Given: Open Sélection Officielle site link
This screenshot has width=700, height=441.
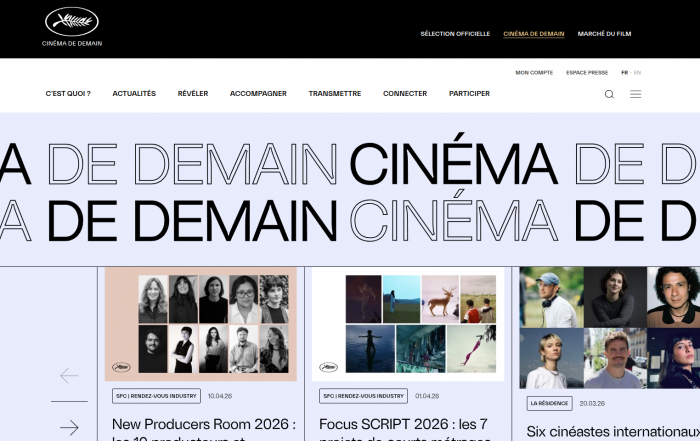Looking at the screenshot, I should pos(455,33).
